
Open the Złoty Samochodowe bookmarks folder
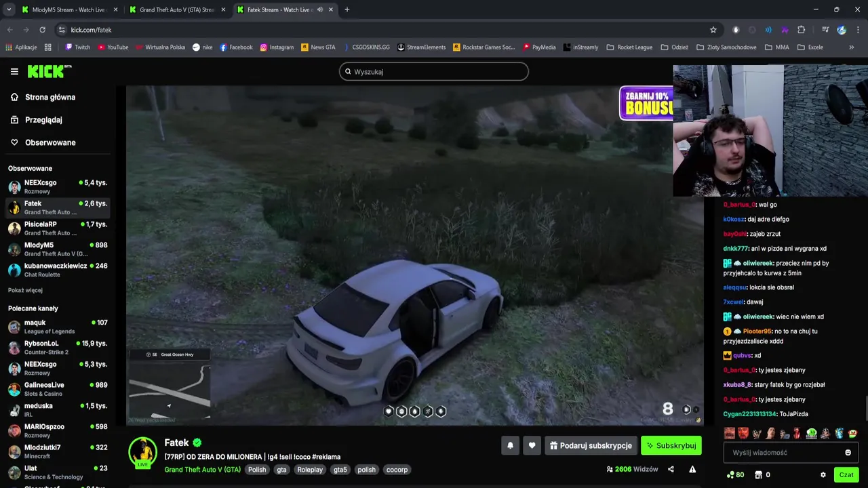(x=726, y=47)
